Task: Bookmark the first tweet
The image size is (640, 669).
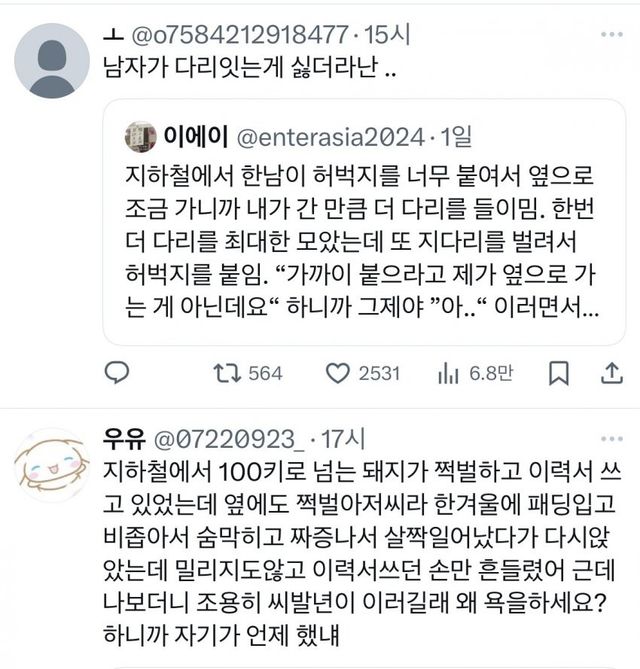Action: [560, 373]
